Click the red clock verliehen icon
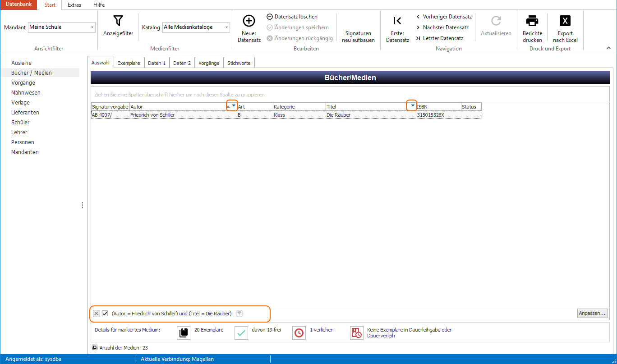The image size is (617, 364). (x=299, y=333)
